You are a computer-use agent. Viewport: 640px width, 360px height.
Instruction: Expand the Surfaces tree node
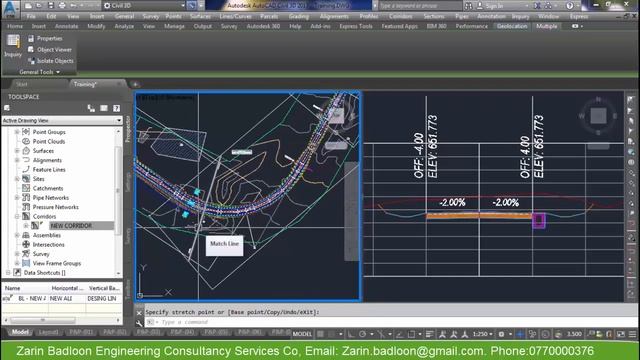(x=17, y=151)
